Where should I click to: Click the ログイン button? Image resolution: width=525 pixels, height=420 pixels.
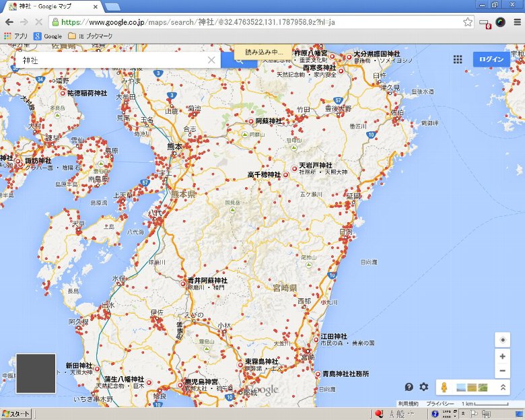tap(491, 59)
